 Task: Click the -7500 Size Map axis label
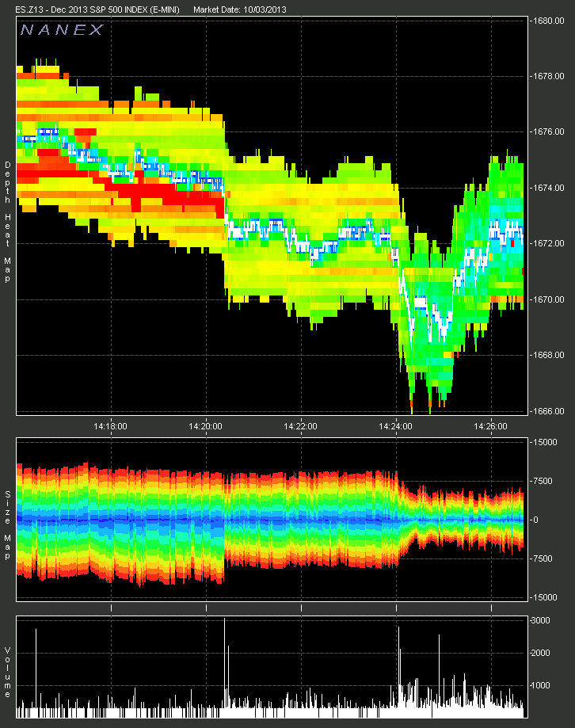pyautogui.click(x=543, y=558)
